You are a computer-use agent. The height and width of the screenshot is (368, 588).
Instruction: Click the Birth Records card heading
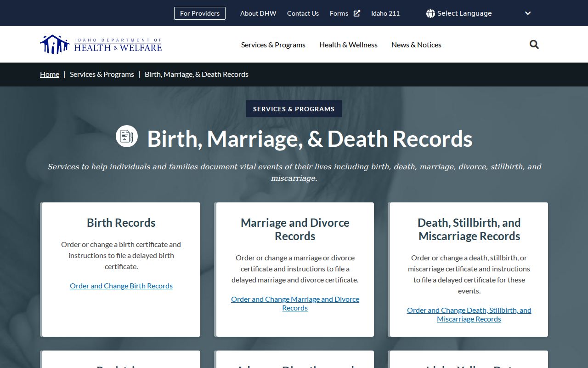coord(121,223)
